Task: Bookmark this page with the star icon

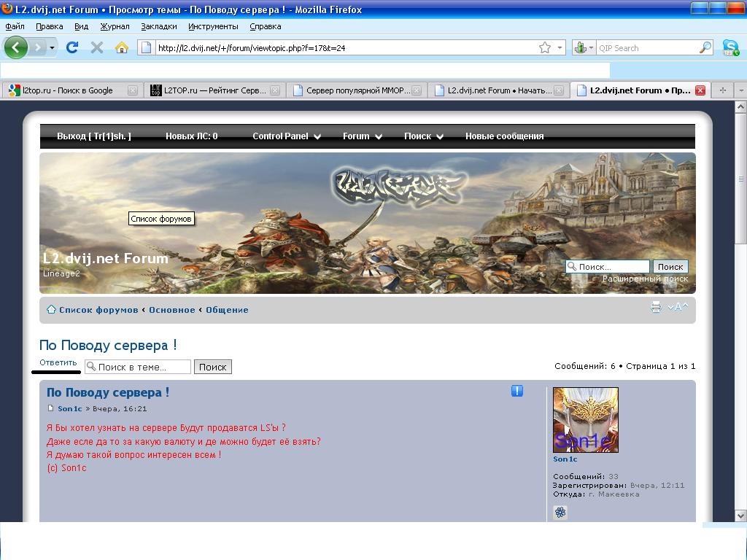Action: tap(544, 47)
